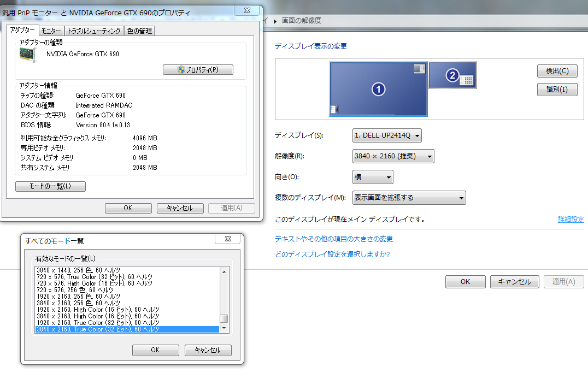This screenshot has width=588, height=379.
Task: Select monitor 2 in display arrangement
Action: click(x=452, y=75)
